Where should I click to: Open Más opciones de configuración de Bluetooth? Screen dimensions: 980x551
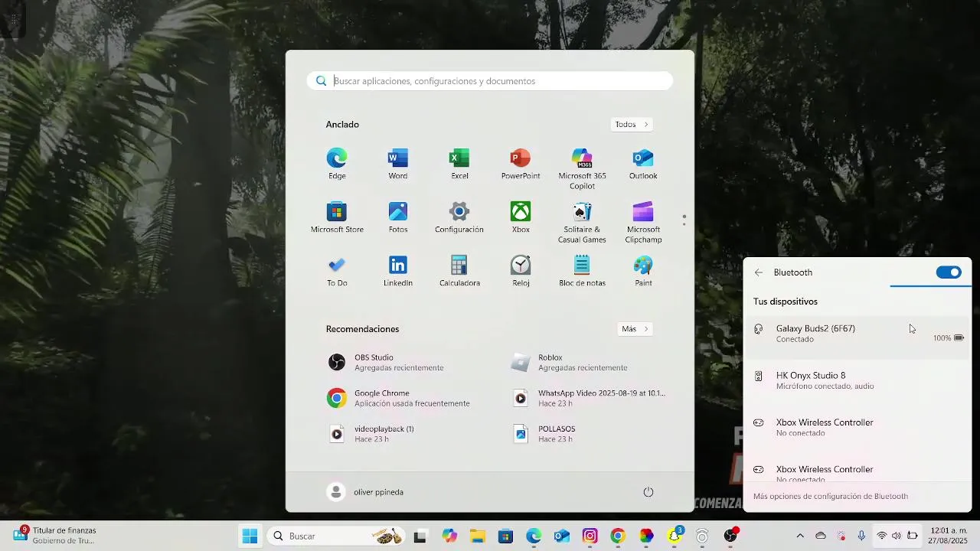[830, 496]
